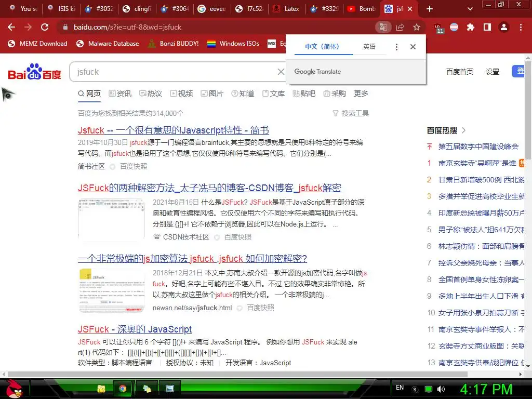Viewport: 532px width, 399px height.
Task: Click CSDN技术社区 source link
Action: pos(186,237)
